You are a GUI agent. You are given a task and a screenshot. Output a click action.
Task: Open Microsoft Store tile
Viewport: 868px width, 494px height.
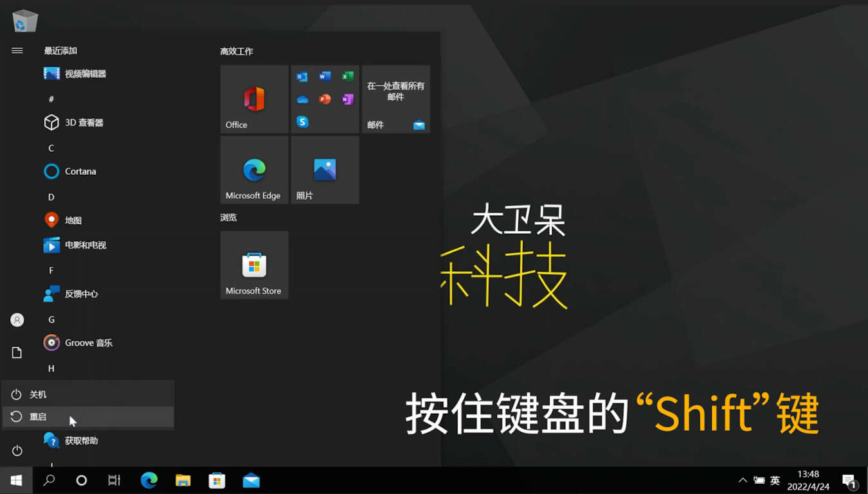tap(254, 265)
